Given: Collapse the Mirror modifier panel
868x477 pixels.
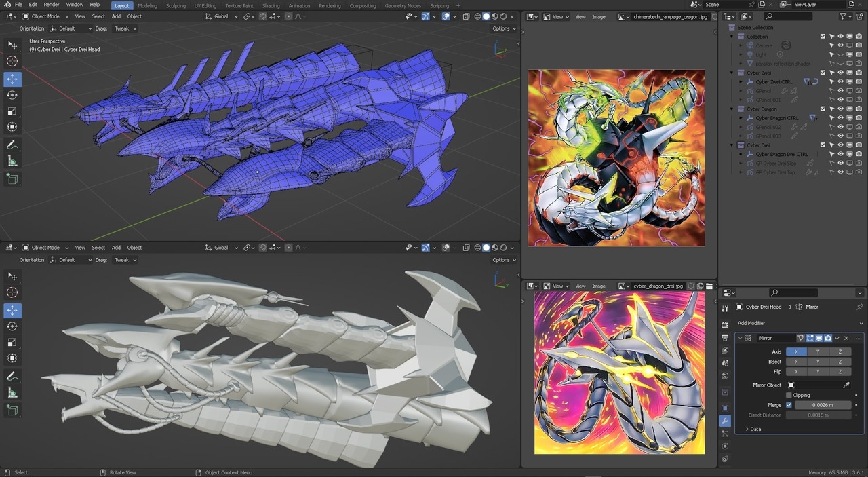Looking at the screenshot, I should point(740,338).
